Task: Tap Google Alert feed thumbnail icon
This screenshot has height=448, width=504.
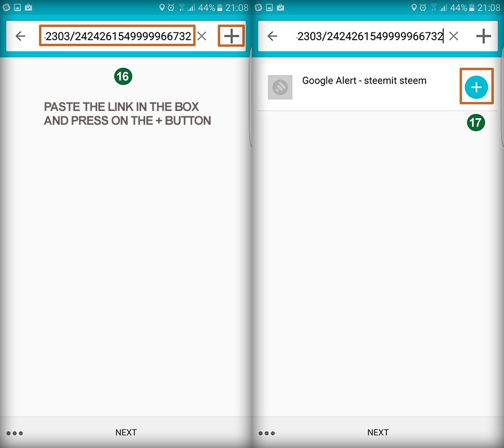Action: [x=280, y=87]
